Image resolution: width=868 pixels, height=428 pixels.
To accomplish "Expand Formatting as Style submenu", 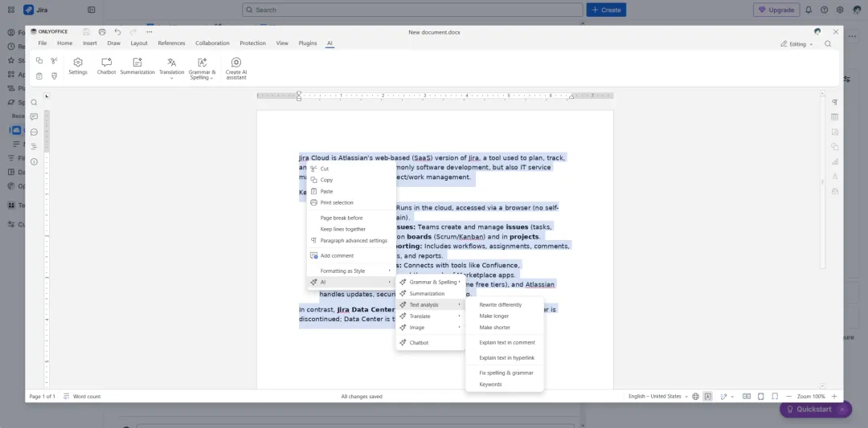I will click(x=351, y=271).
